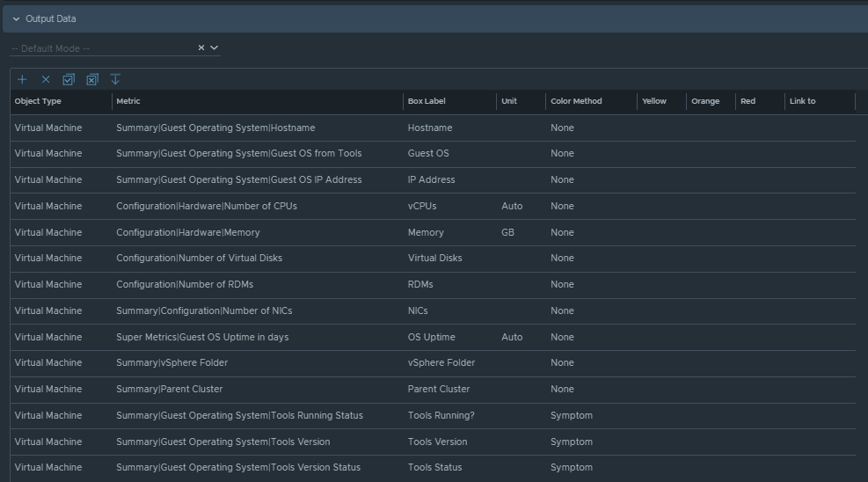Click the GB unit cell for Memory

(507, 233)
